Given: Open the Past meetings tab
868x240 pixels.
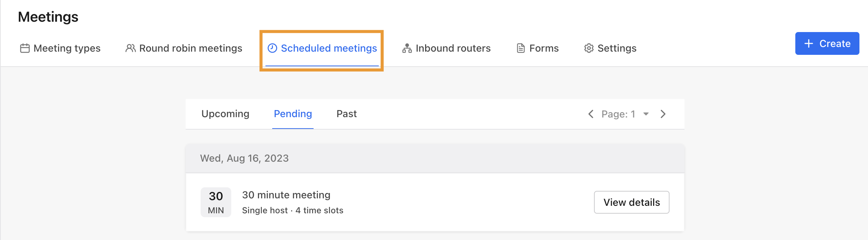Looking at the screenshot, I should click(346, 114).
